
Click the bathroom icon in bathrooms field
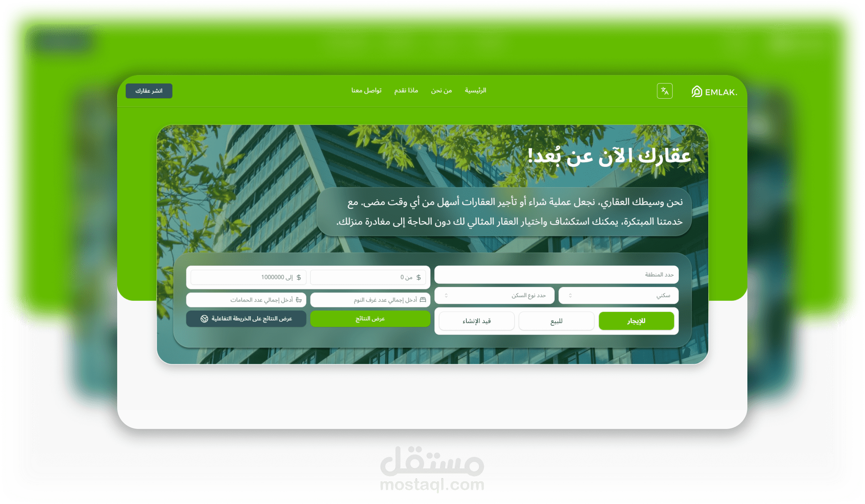tap(298, 299)
